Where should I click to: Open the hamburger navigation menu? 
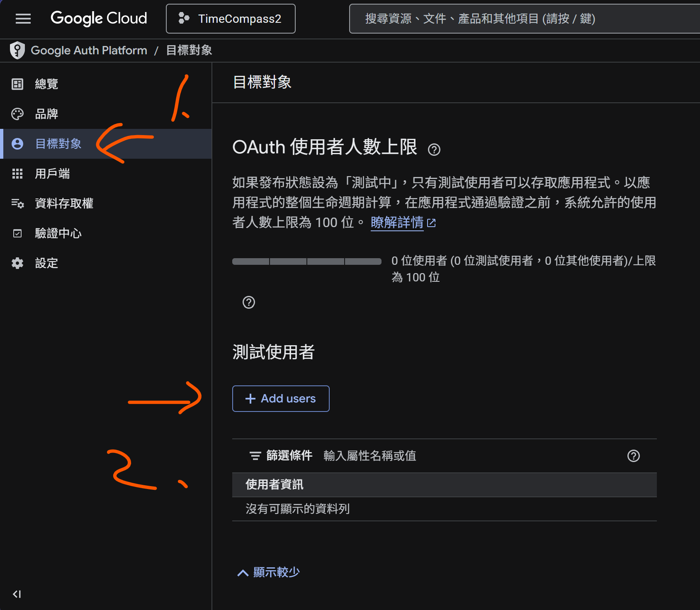pyautogui.click(x=23, y=19)
